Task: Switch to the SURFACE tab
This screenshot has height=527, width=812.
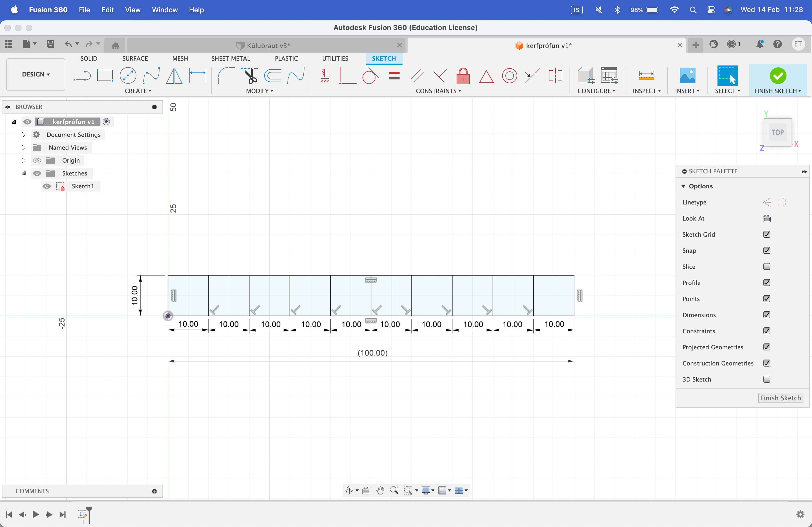Action: tap(135, 59)
